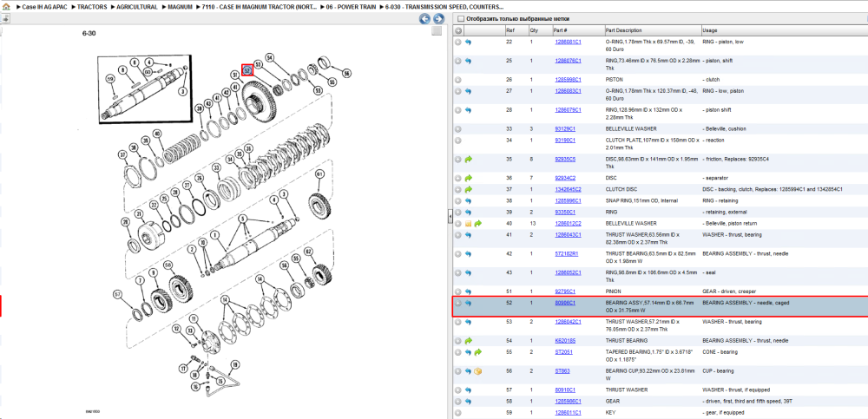Open TRACTORS breadcrumb item
The width and height of the screenshot is (868, 419).
pos(92,7)
